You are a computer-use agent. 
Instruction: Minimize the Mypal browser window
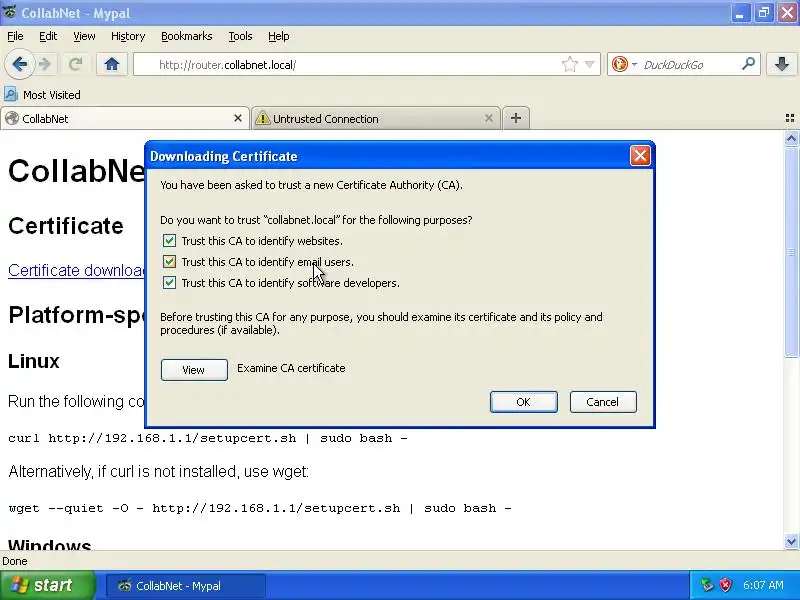pos(740,13)
